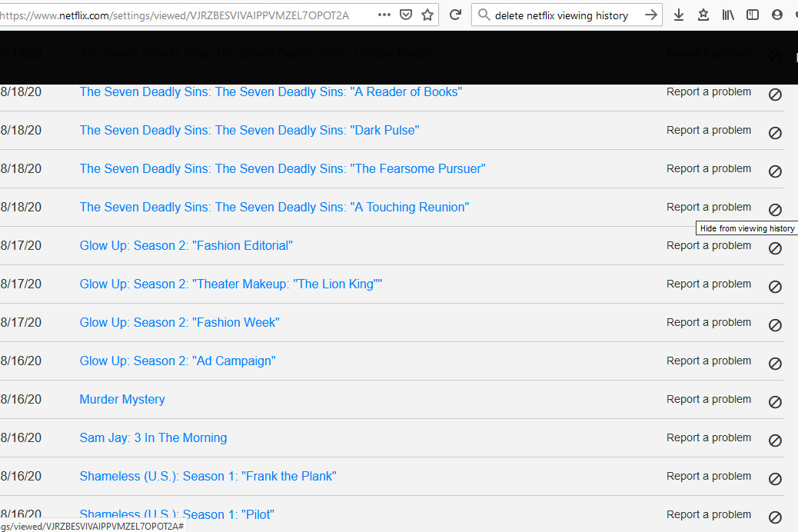The width and height of the screenshot is (798, 532).
Task: Open "A Touching Reunion" episode link
Action: [x=274, y=208]
